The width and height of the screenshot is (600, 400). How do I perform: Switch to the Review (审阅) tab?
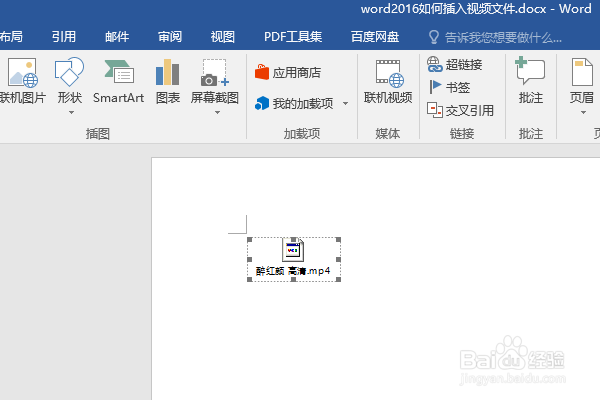tap(170, 37)
